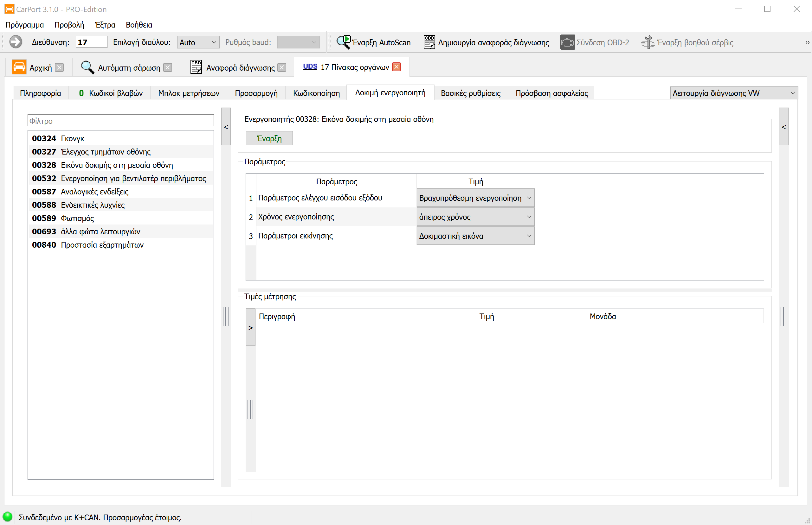The height and width of the screenshot is (525, 812).
Task: Click the service assistant start icon
Action: pyautogui.click(x=648, y=42)
